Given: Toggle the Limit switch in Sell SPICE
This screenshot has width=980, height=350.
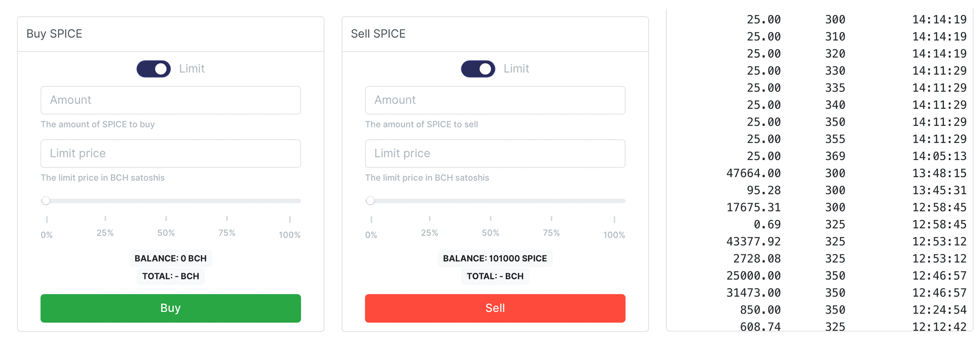Looking at the screenshot, I should pyautogui.click(x=478, y=69).
